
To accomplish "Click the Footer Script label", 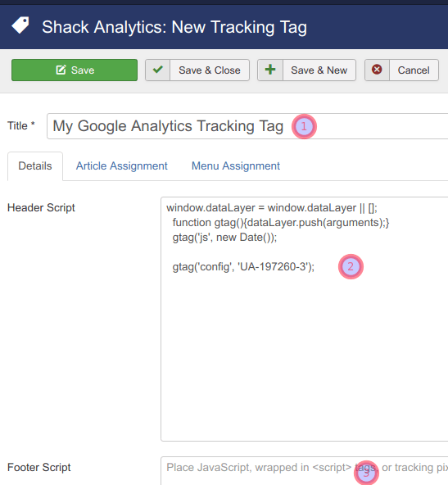I will pyautogui.click(x=39, y=467).
